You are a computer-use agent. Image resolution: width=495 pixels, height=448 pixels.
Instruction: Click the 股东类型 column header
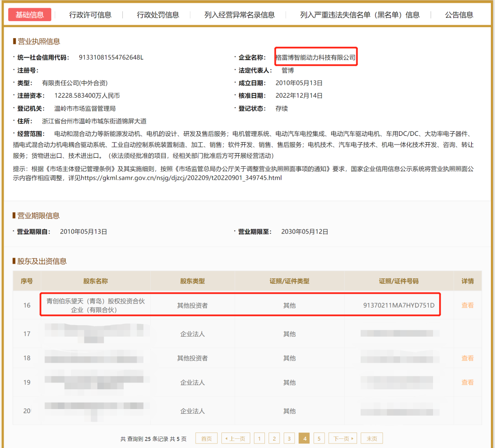192,281
